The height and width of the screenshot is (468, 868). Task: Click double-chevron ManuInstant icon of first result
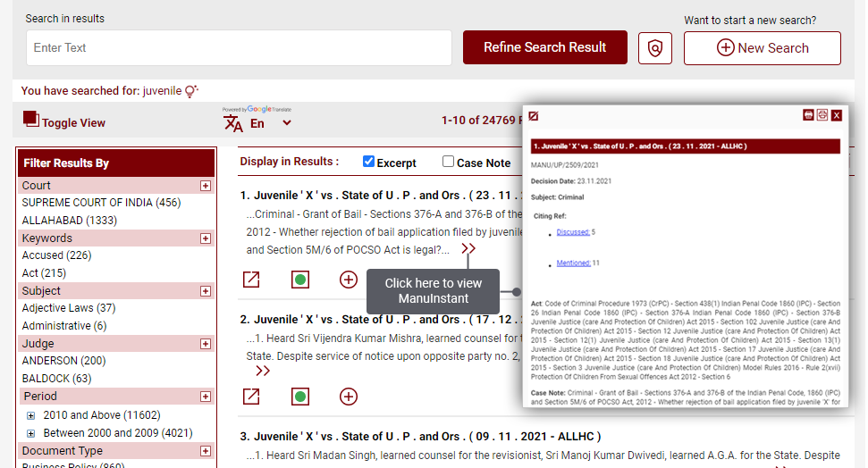[x=468, y=250]
